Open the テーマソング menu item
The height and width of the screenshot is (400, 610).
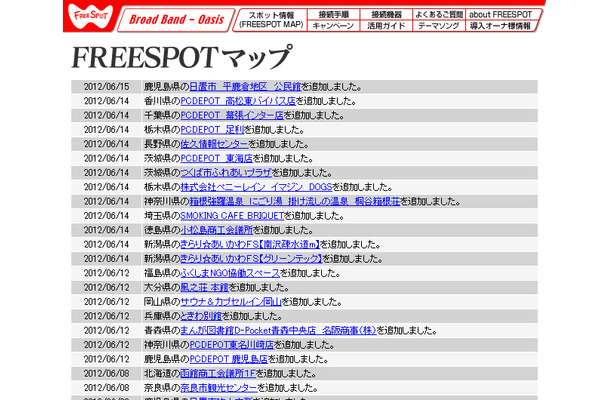pos(438,26)
